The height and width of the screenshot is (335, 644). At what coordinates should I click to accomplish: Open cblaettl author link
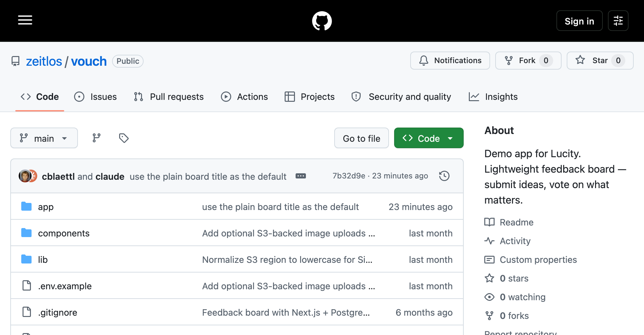[58, 177]
